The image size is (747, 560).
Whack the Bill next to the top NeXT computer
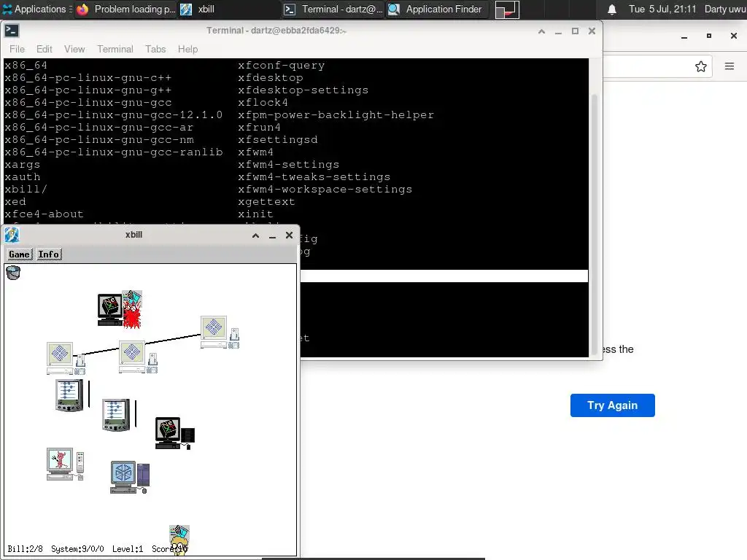coord(133,309)
